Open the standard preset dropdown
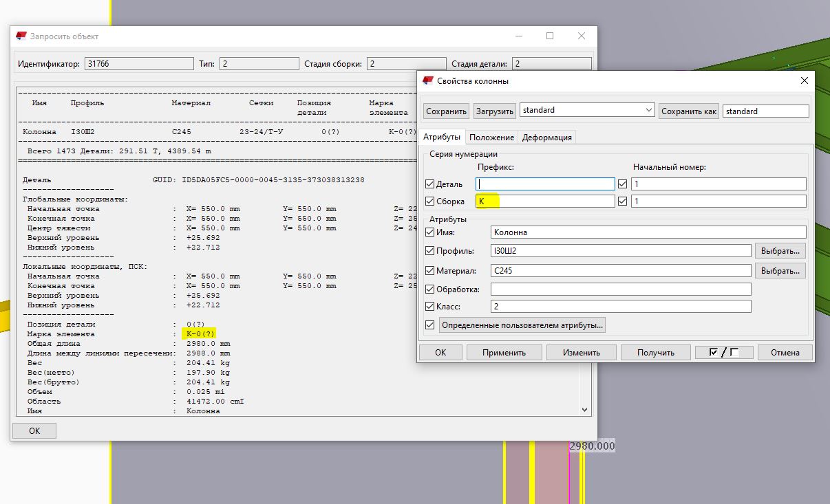This screenshot has height=504, width=830. pos(648,111)
